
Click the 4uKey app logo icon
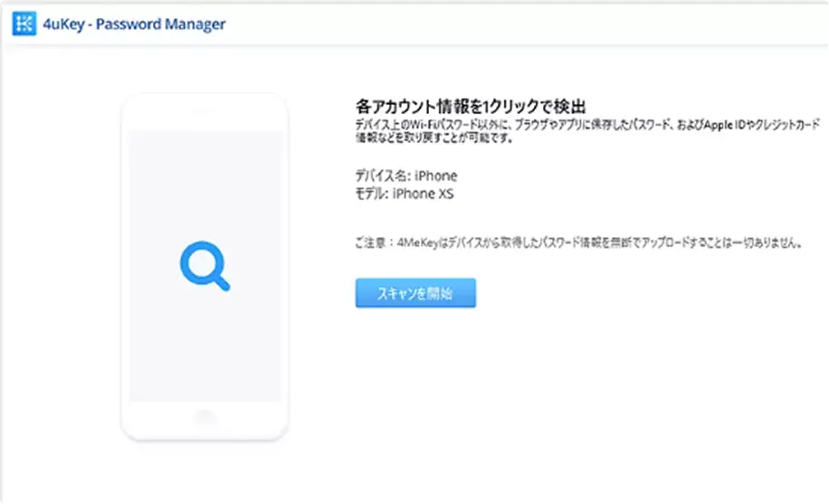(24, 24)
